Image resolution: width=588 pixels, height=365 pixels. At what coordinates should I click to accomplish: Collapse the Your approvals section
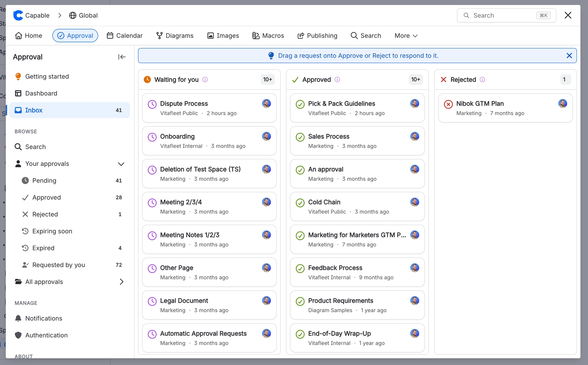(x=121, y=164)
